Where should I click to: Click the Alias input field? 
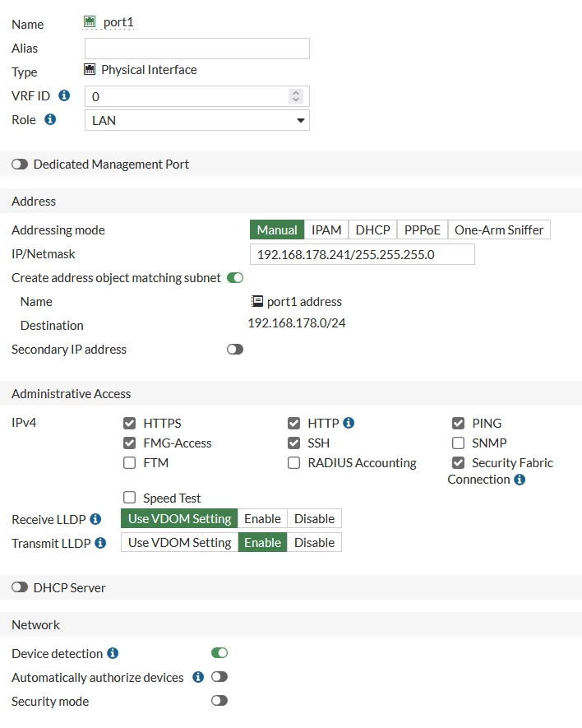click(x=196, y=49)
